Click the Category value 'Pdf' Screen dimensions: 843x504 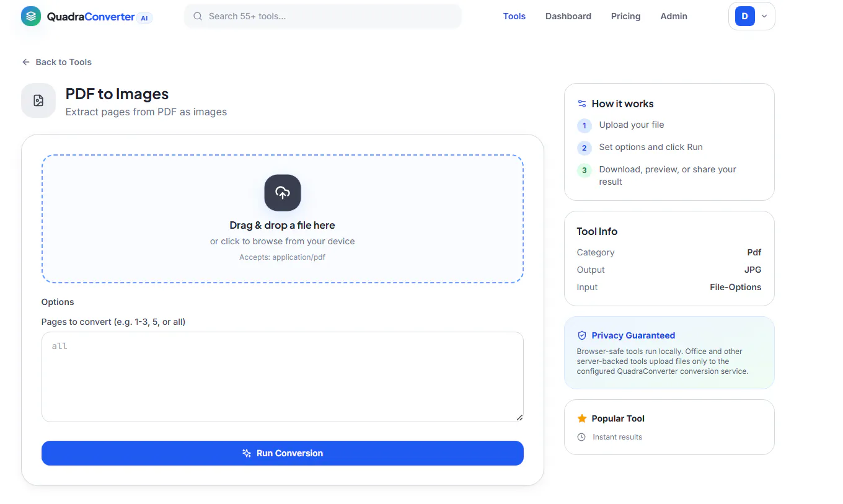(754, 252)
